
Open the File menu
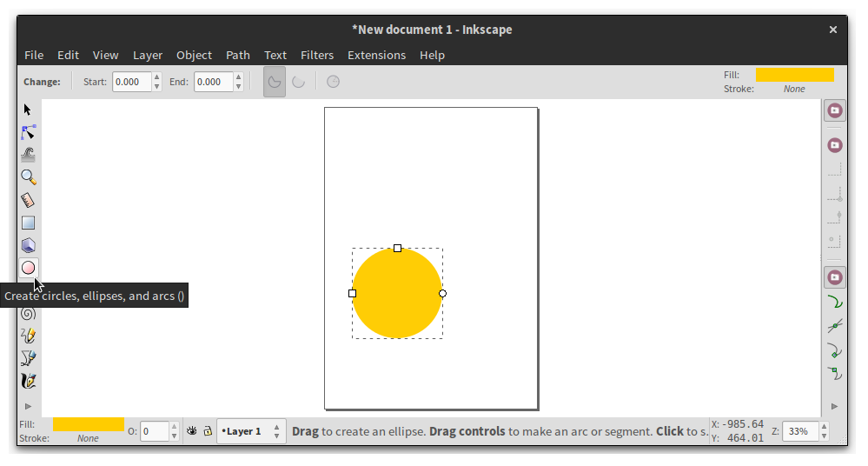[x=34, y=56]
